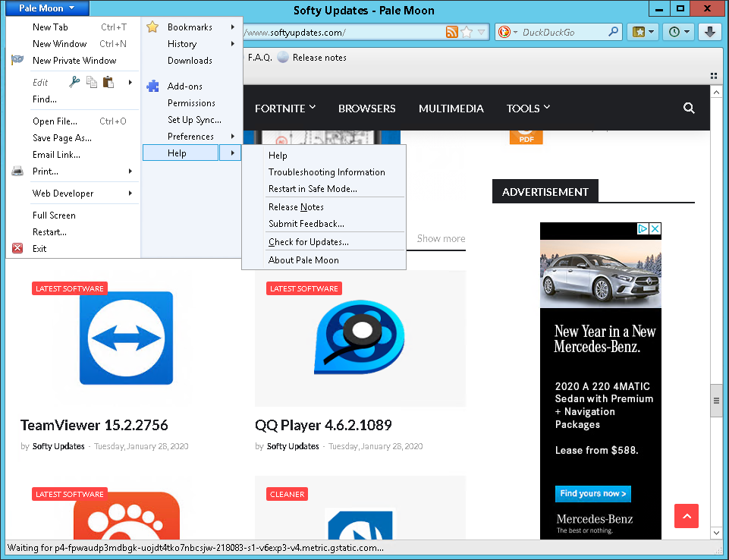Choose Open File... menu item
The height and width of the screenshot is (560, 729).
pos(74,121)
